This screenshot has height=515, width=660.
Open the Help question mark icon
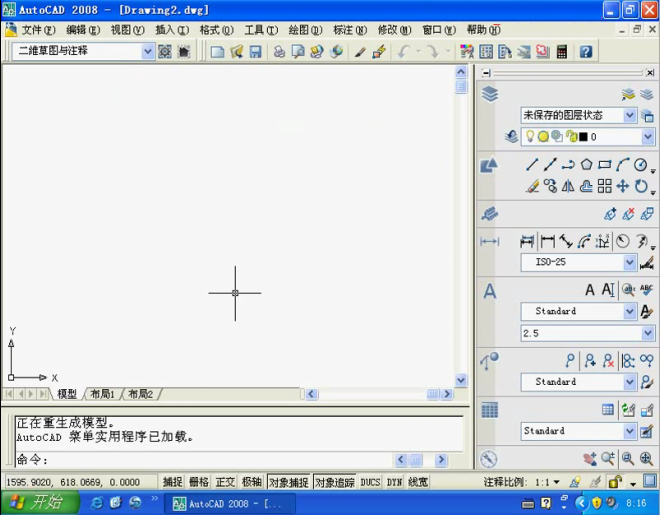click(x=586, y=52)
